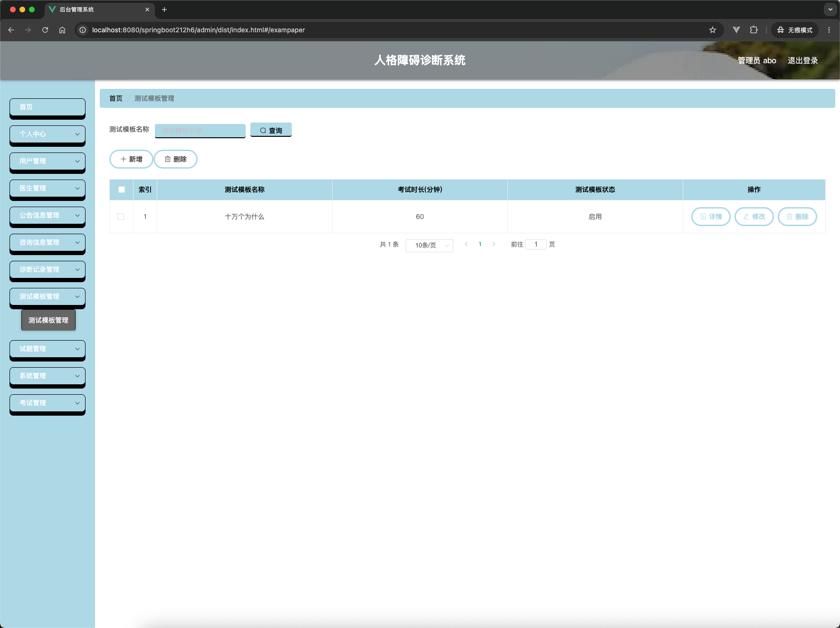The height and width of the screenshot is (628, 840).
Task: Bookmark this page with the star
Action: (x=713, y=30)
